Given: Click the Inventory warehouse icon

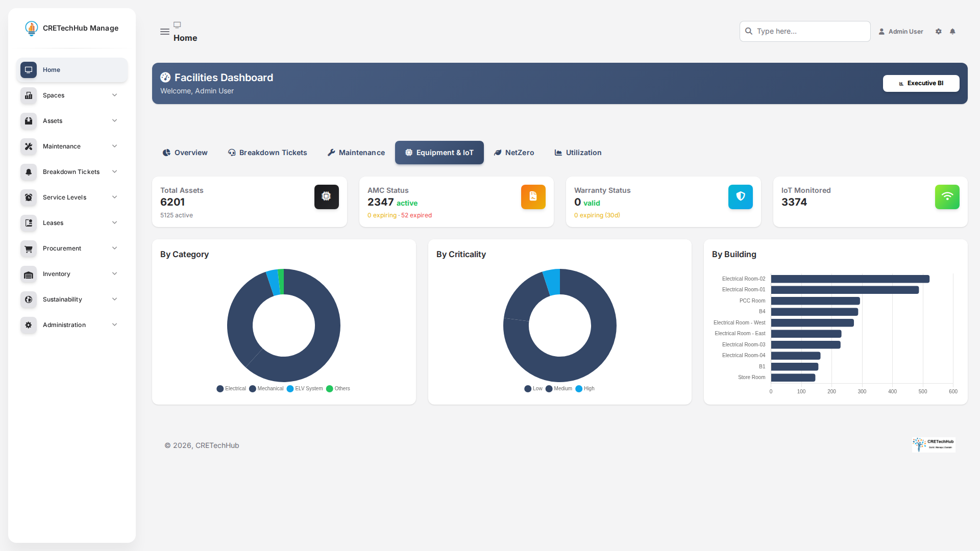Looking at the screenshot, I should tap(29, 274).
